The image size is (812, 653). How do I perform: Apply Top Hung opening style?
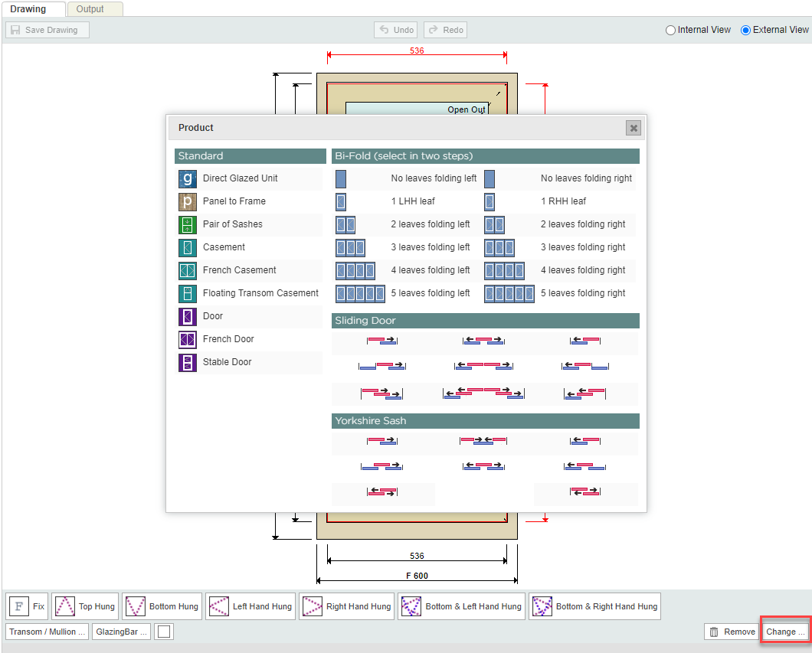[x=85, y=606]
